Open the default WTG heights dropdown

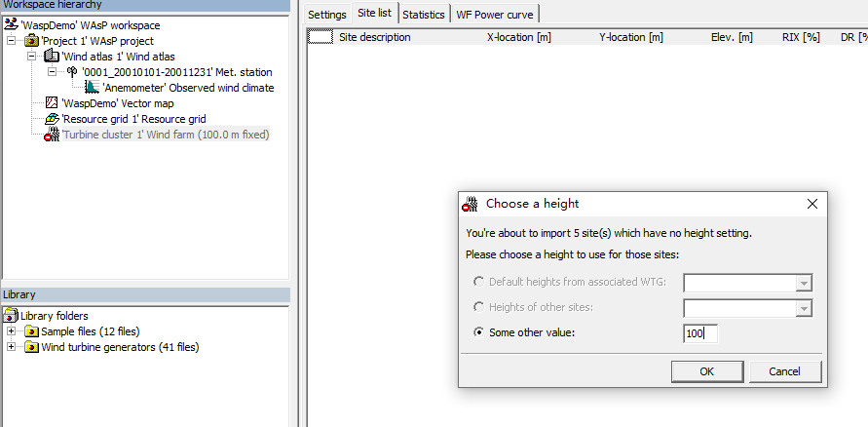coord(804,283)
